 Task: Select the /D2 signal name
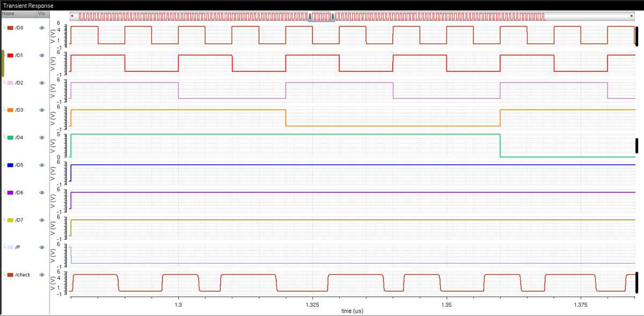click(19, 83)
